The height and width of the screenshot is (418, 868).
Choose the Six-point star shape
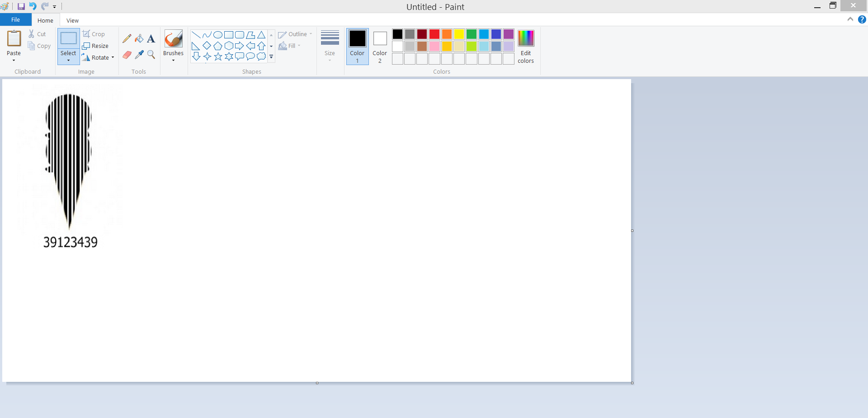pyautogui.click(x=229, y=56)
